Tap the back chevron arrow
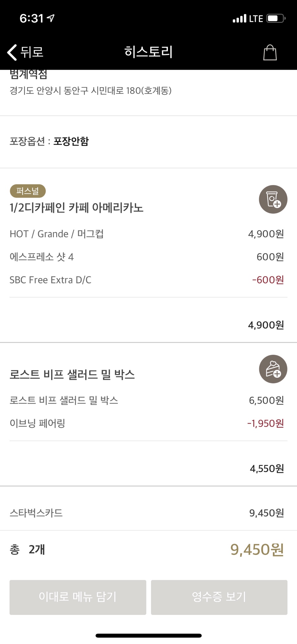 click(x=12, y=52)
